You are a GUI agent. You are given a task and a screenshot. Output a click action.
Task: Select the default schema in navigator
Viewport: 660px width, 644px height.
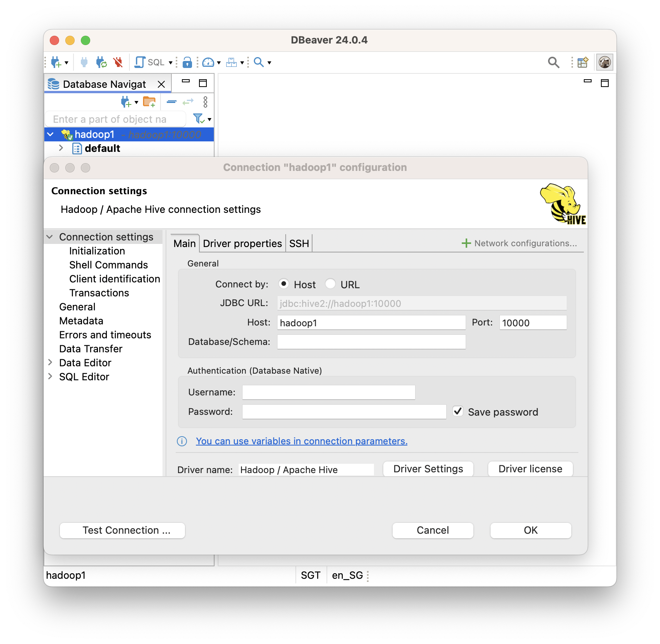pyautogui.click(x=102, y=148)
